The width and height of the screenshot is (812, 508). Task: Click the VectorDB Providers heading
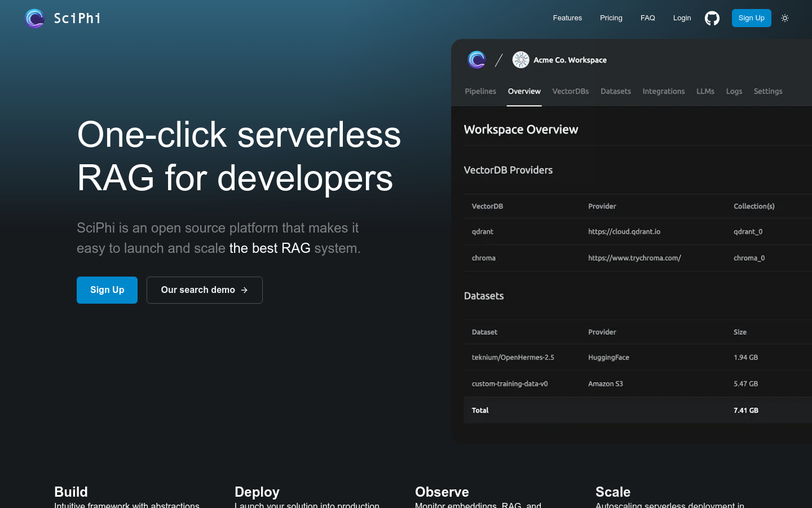pos(508,170)
